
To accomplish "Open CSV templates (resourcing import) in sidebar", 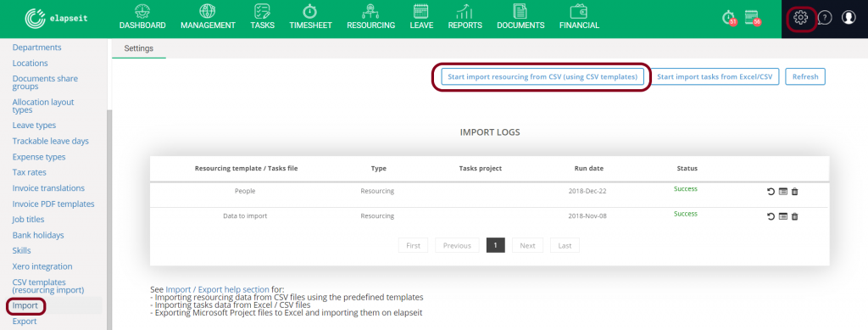I will [48, 286].
